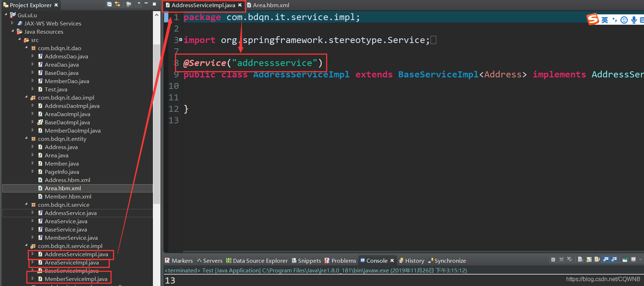Switch to the AddressServiceImpl.java editor tab

pos(203,5)
